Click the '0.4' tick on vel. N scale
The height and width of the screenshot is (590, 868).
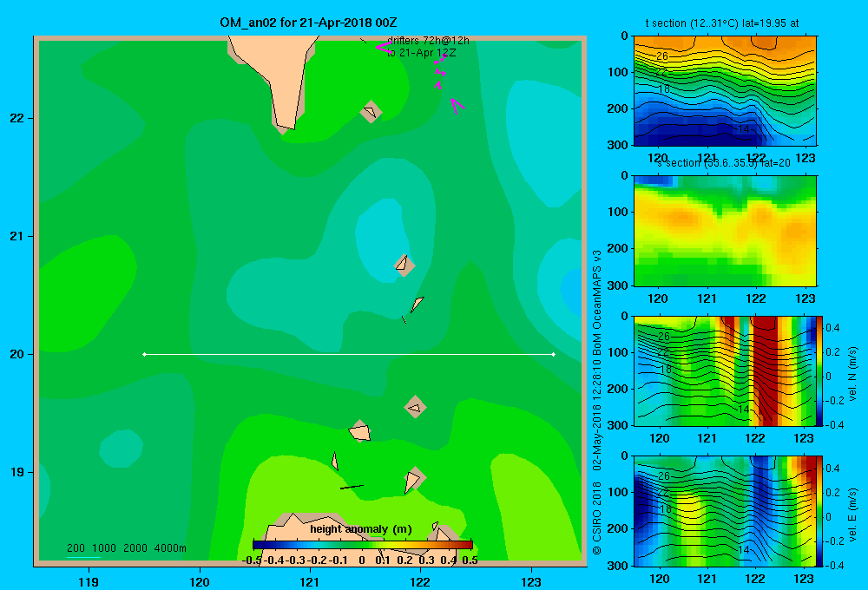(x=832, y=328)
